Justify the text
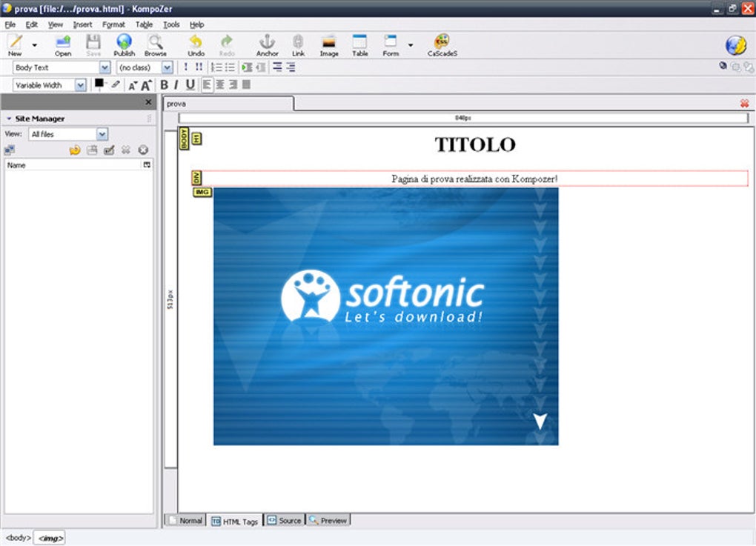The height and width of the screenshot is (546, 756). point(246,85)
